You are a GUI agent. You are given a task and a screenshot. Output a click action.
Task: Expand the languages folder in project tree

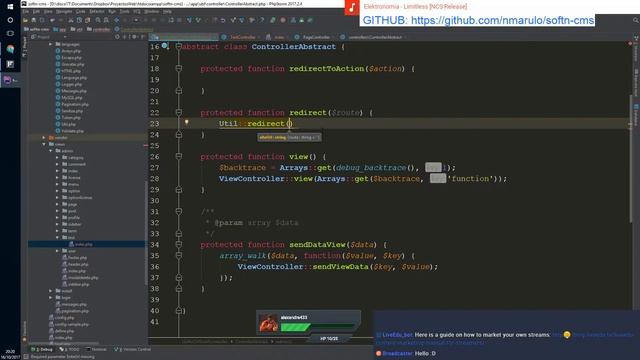pos(51,44)
